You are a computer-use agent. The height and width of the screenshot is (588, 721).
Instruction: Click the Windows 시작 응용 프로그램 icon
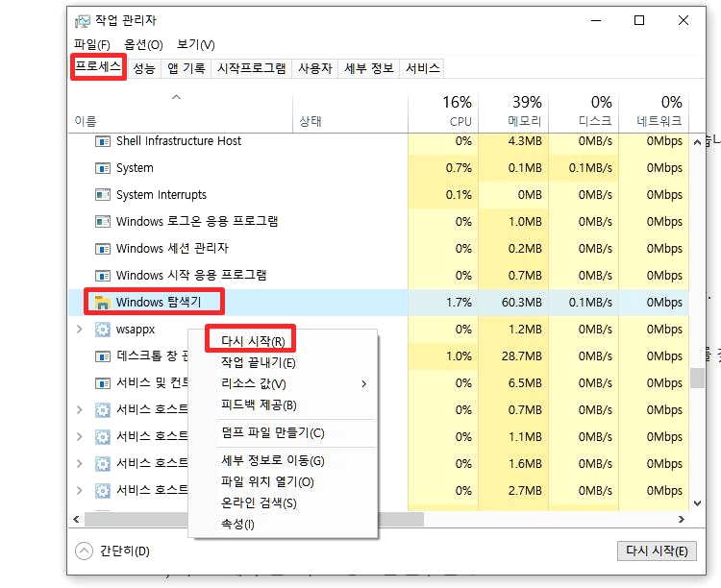(102, 276)
